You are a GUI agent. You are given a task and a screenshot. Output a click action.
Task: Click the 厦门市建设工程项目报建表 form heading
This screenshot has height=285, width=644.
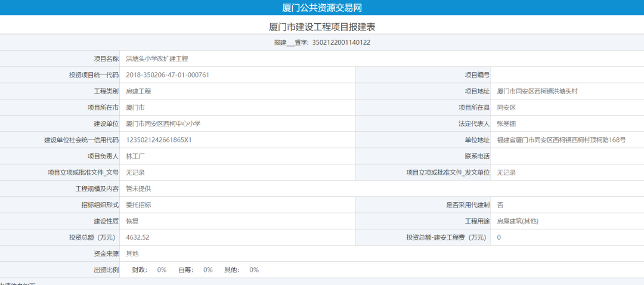point(322,27)
